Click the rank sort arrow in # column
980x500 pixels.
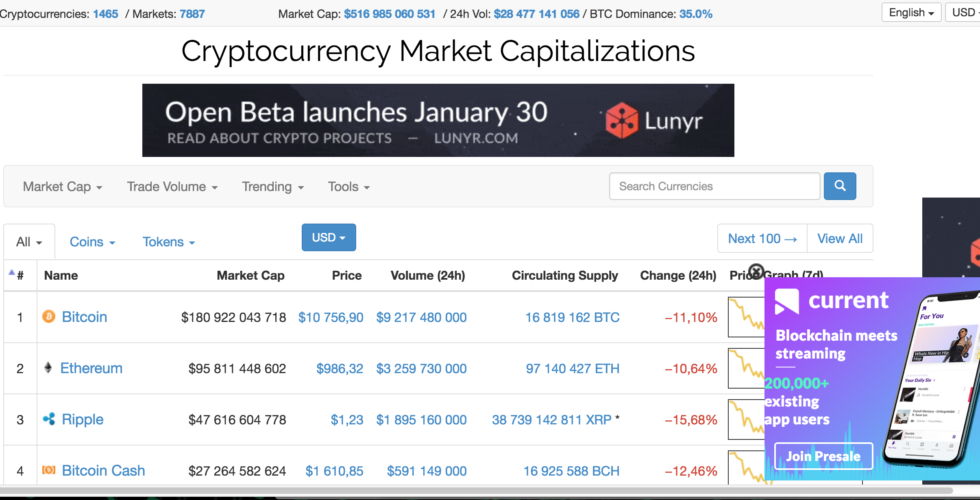tap(12, 272)
